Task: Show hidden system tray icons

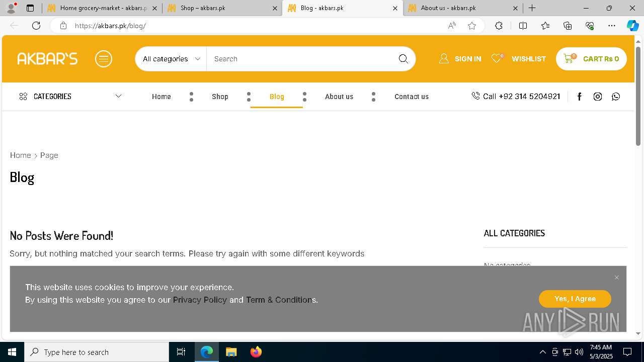Action: (x=542, y=352)
